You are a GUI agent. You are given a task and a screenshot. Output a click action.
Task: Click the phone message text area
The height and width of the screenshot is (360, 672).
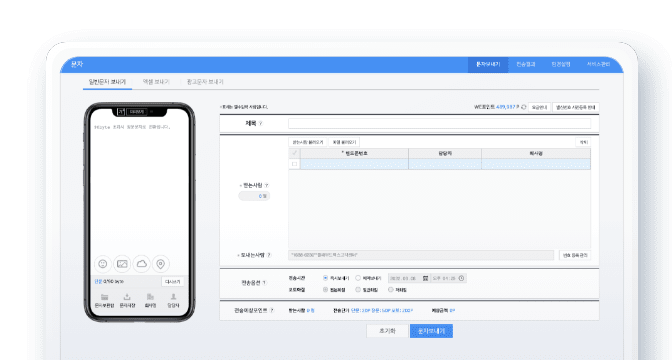[140, 184]
